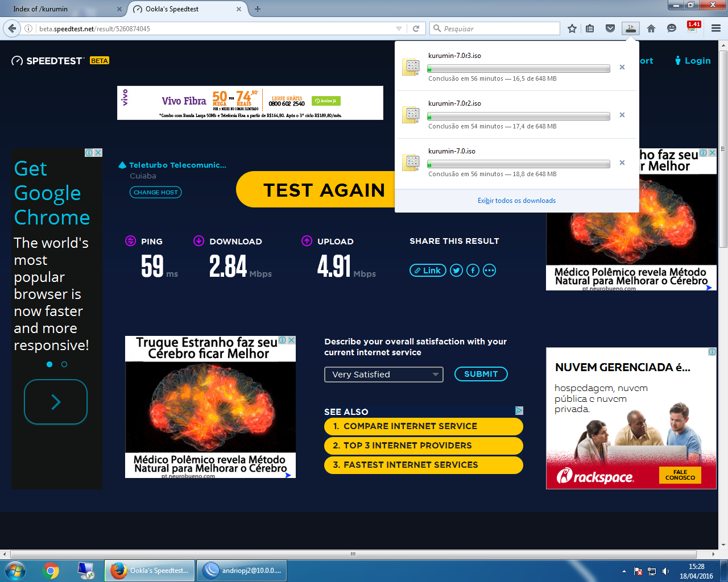This screenshot has width=728, height=582.
Task: Open the Vivo Fibra banner ad
Action: [x=250, y=103]
